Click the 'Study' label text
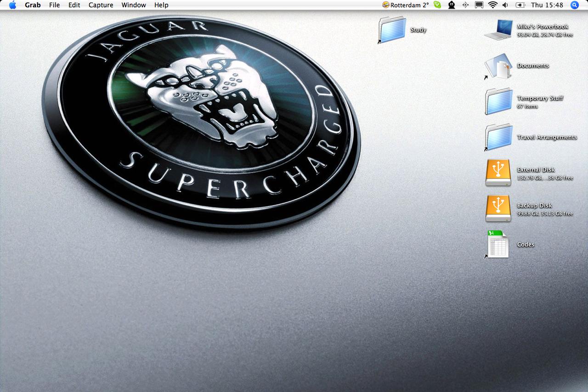The width and height of the screenshot is (588, 392). click(418, 30)
